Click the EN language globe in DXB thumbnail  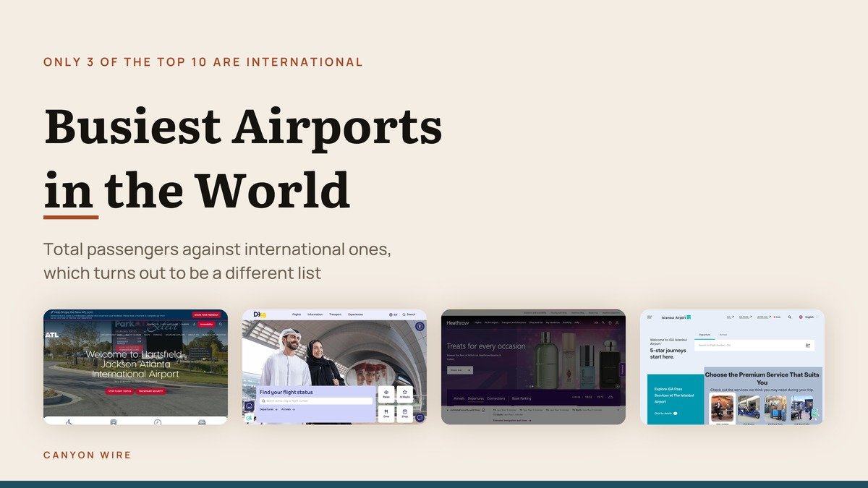(393, 314)
